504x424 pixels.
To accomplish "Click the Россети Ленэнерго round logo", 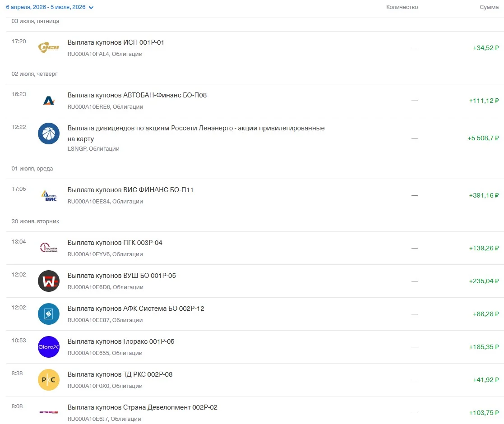I will click(49, 134).
